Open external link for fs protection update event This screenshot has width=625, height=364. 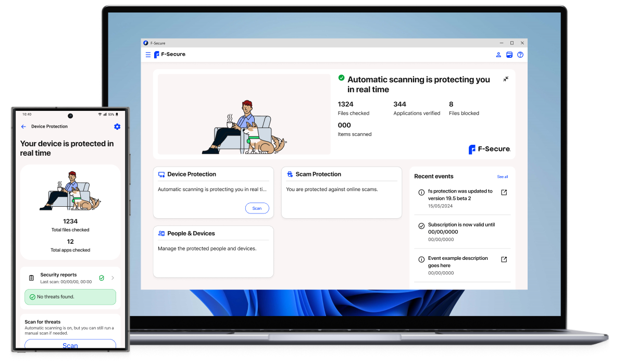(x=504, y=192)
